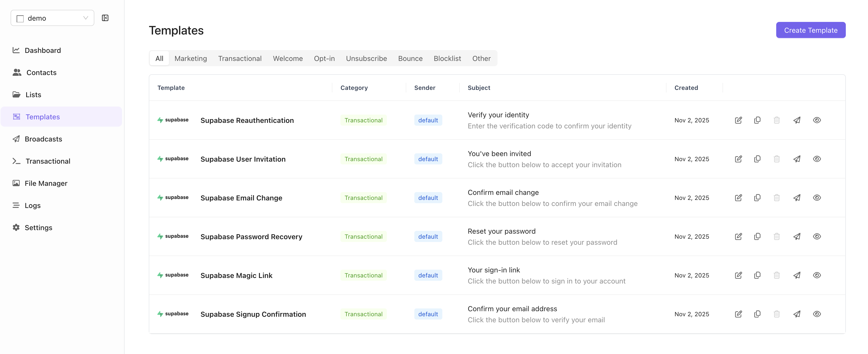Collapse the sidebar
Image resolution: width=868 pixels, height=354 pixels.
click(105, 18)
